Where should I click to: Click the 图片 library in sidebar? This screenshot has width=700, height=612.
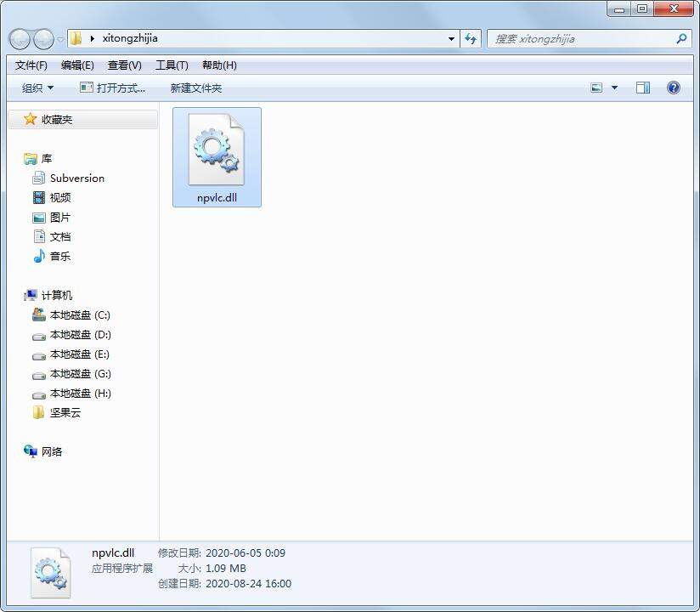61,217
